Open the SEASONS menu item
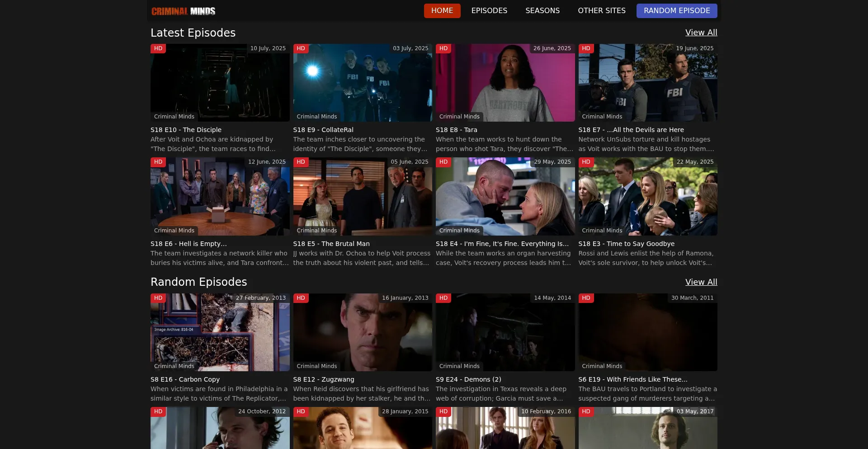Viewport: 868px width, 449px height. tap(542, 11)
